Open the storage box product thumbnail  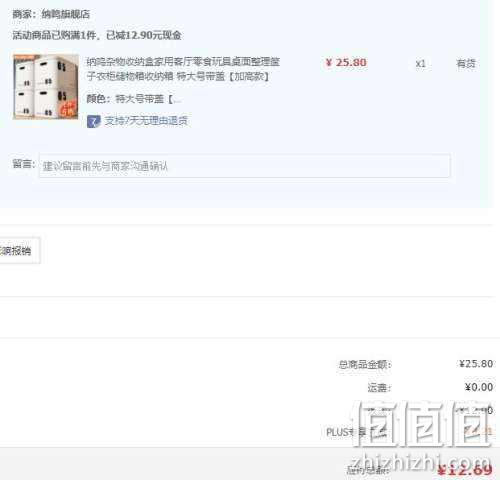pos(46,87)
